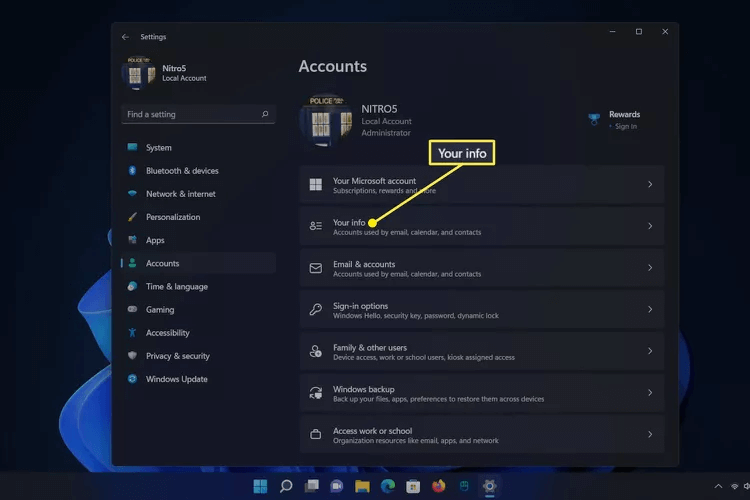Expand the Email & accounts chevron
750x500 pixels.
point(650,267)
